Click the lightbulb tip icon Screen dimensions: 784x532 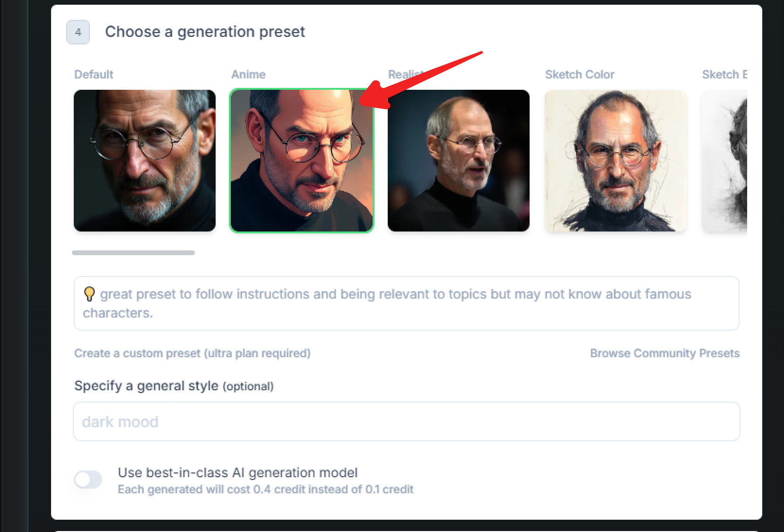click(x=89, y=293)
